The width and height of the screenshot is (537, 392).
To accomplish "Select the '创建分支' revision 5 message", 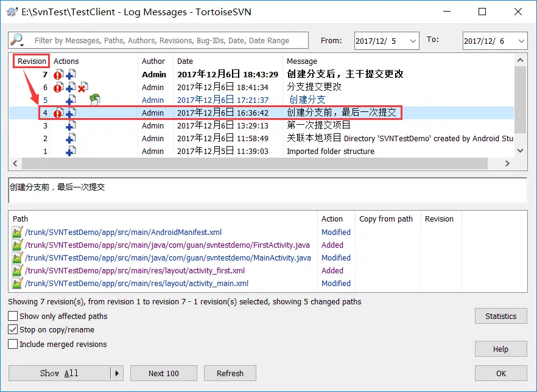I will click(307, 100).
